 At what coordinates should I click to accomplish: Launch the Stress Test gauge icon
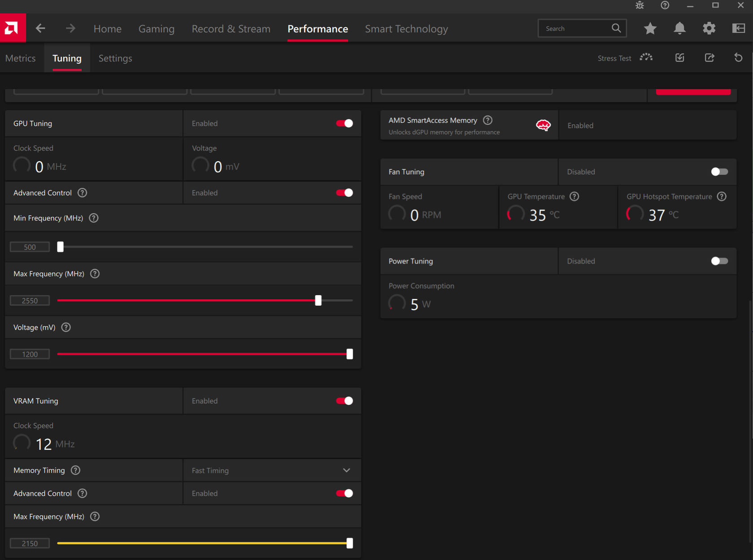(x=646, y=58)
